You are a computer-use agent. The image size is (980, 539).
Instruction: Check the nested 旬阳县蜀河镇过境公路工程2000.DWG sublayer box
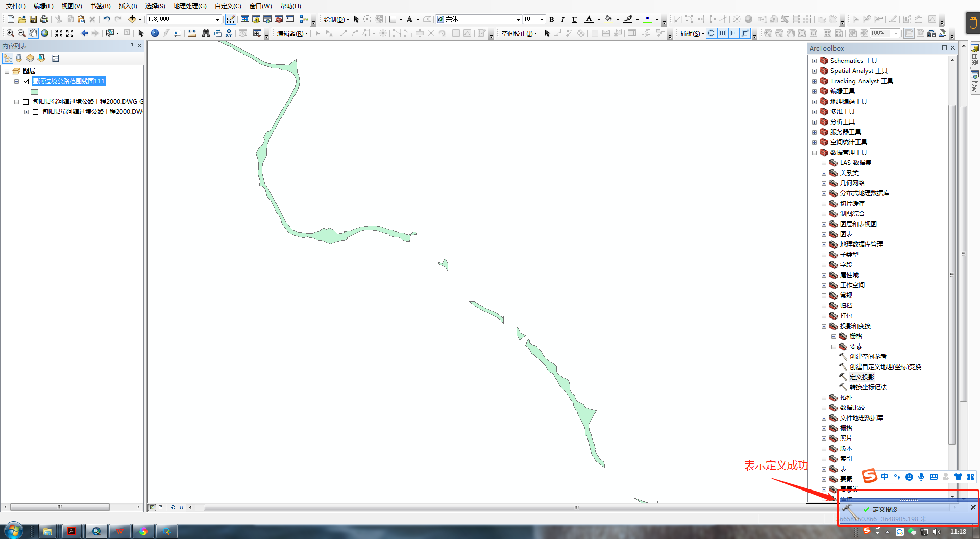pos(36,112)
